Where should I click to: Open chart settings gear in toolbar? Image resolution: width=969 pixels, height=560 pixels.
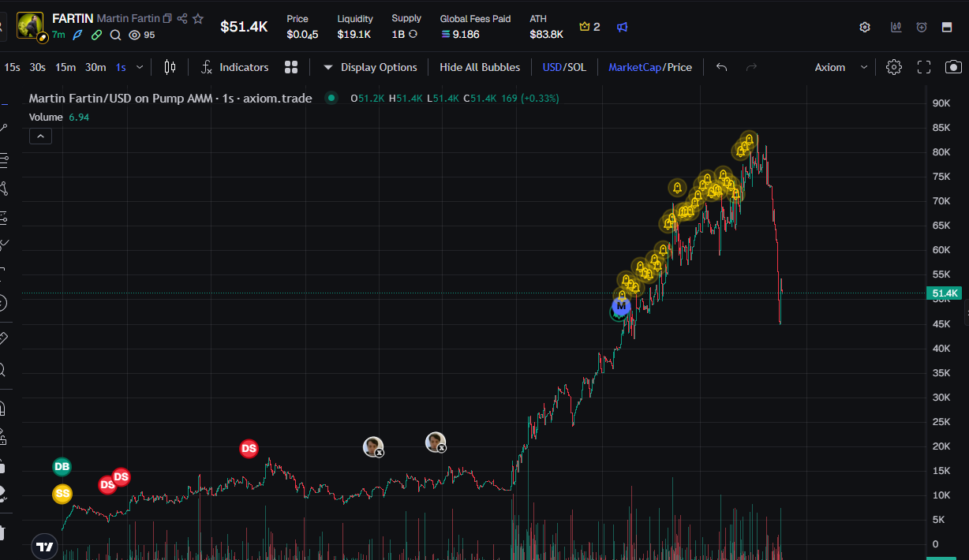[x=894, y=67]
